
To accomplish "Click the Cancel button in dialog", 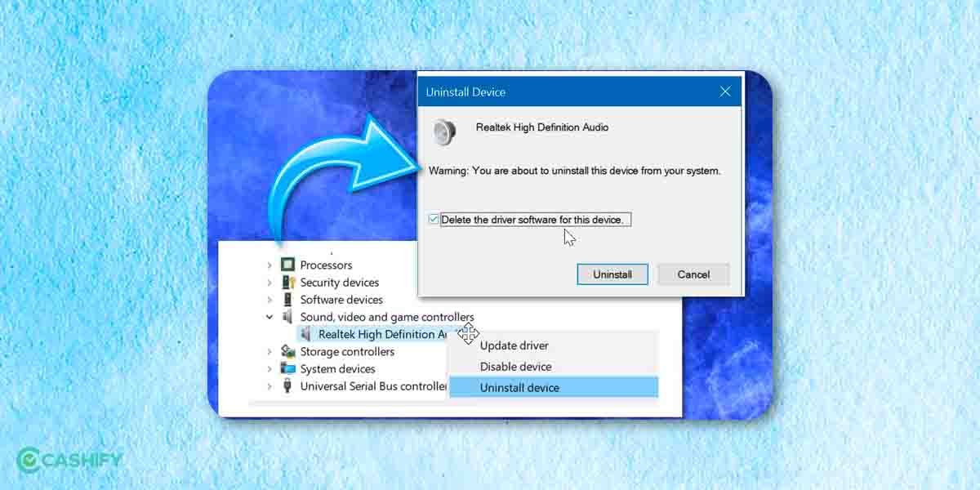I will [x=693, y=274].
